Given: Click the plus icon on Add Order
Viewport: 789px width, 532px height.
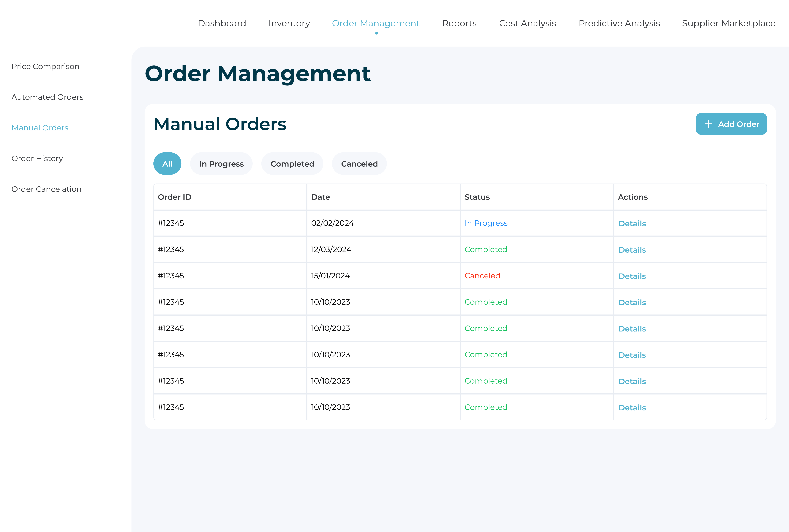Looking at the screenshot, I should (708, 124).
